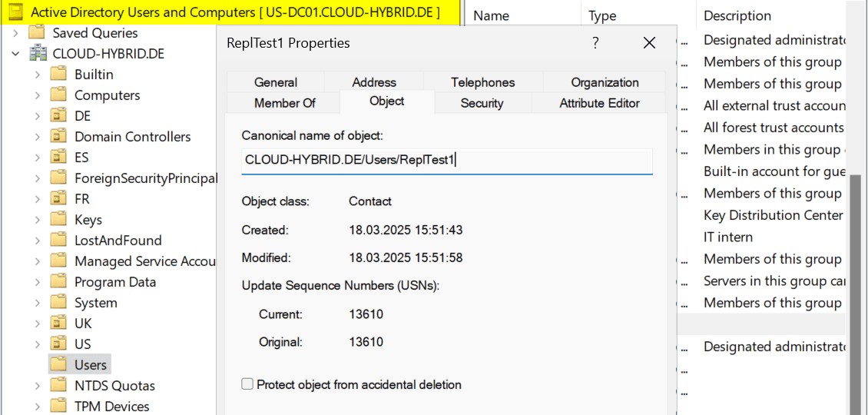Expand the NTDS Quotas node
Viewport: 868px width, 415px height.
[38, 385]
